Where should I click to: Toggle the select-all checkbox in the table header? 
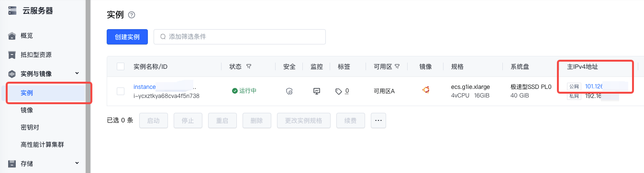click(121, 66)
